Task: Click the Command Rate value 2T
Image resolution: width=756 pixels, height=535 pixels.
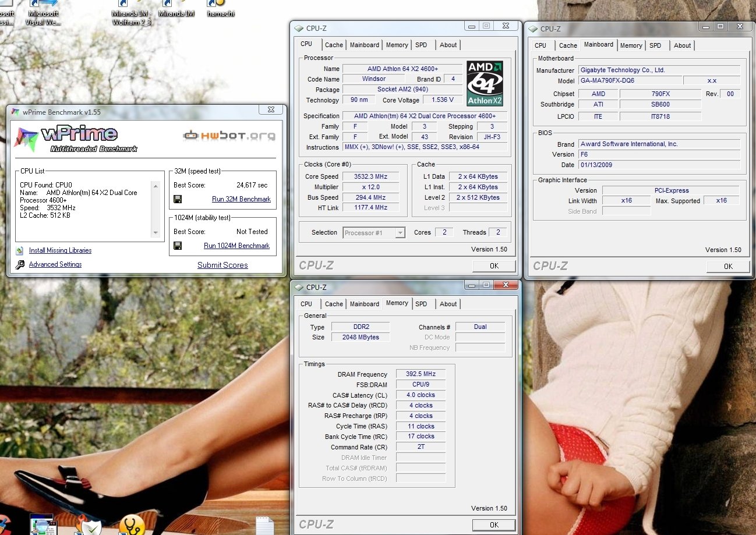Action: pos(421,447)
